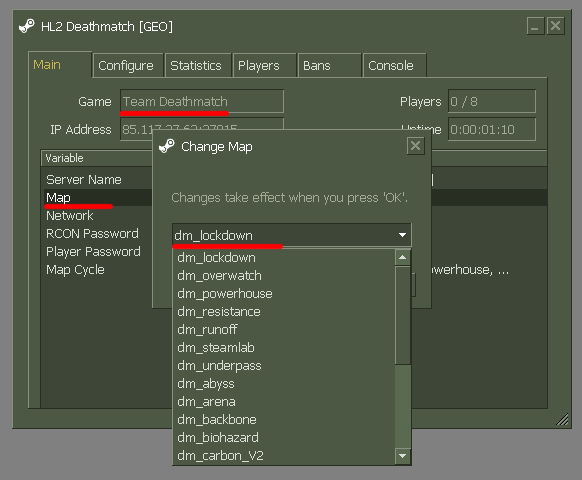Select the Network variable row

click(98, 216)
